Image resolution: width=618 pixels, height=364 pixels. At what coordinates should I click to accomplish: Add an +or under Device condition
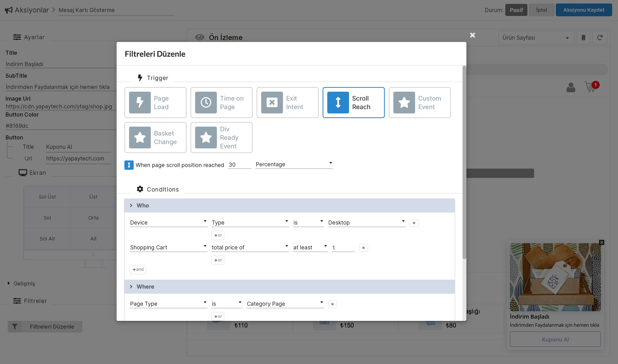click(218, 235)
